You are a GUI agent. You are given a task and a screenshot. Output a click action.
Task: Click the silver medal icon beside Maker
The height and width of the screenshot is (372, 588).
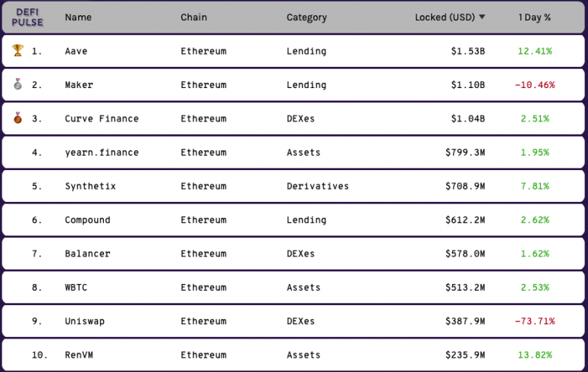point(17,84)
